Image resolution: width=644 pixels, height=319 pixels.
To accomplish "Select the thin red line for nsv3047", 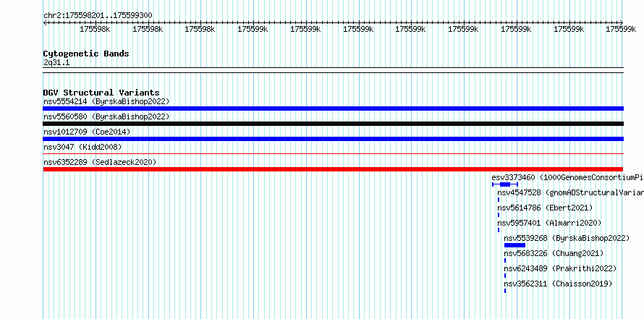I will [x=333, y=153].
